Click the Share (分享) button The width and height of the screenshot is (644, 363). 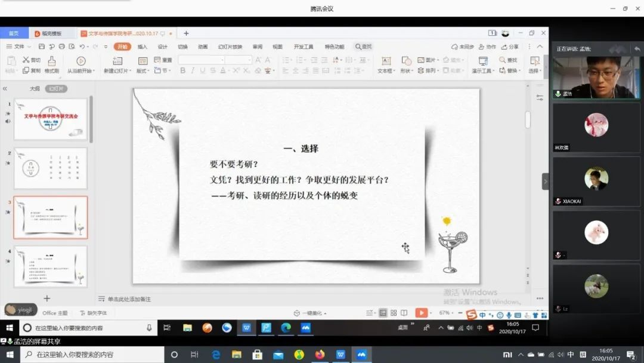tap(510, 47)
